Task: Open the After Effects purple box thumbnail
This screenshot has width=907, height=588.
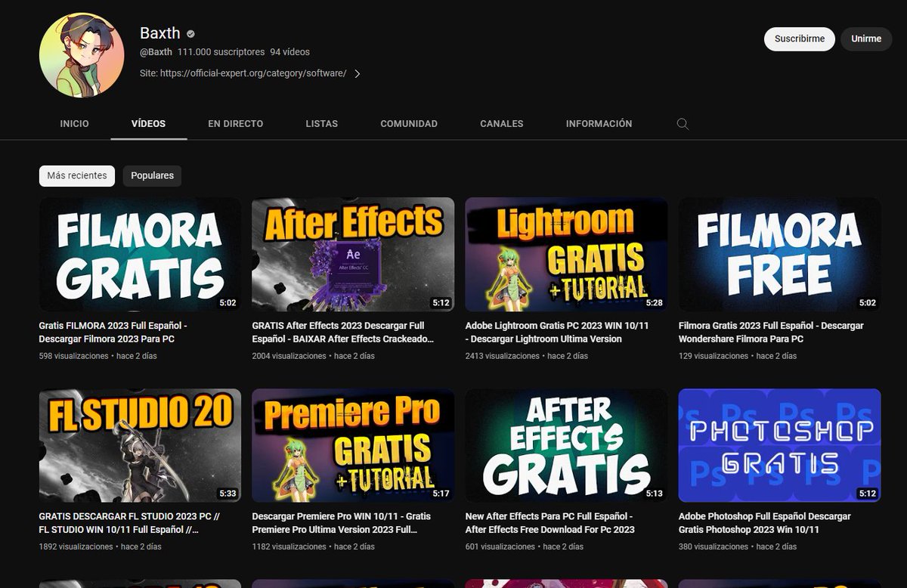Action: pyautogui.click(x=353, y=255)
